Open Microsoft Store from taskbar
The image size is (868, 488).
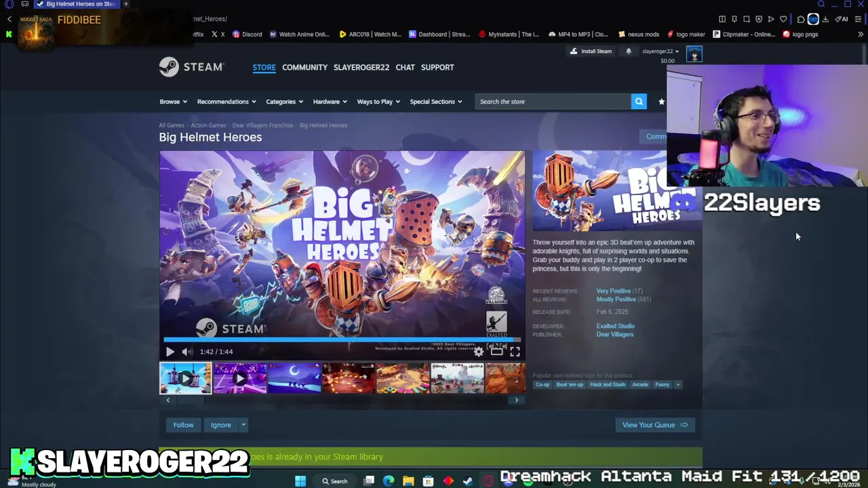click(x=428, y=481)
